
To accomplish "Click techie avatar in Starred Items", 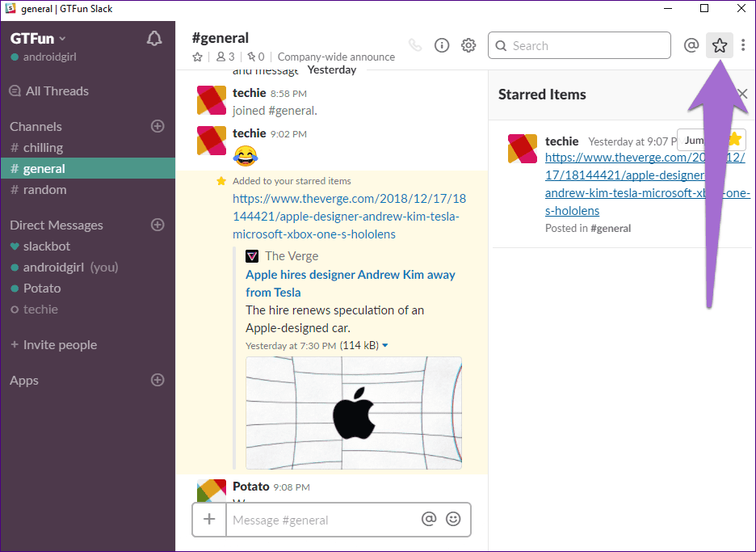I will point(522,149).
